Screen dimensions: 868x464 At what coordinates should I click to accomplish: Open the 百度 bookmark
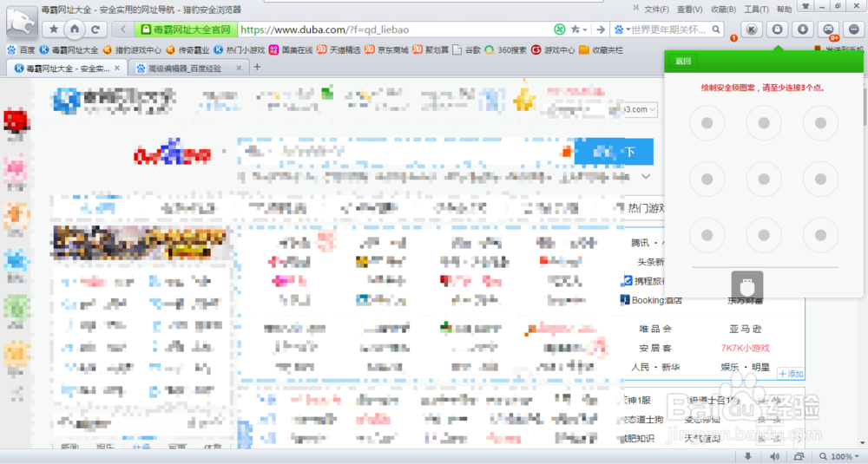click(x=21, y=49)
